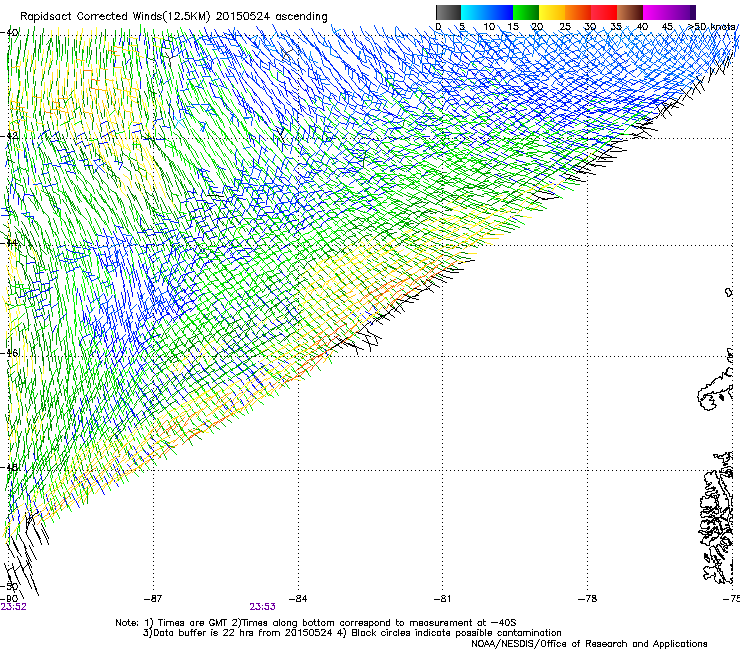
Task: Click the -44 latitude axis label
Action: pyautogui.click(x=10, y=243)
